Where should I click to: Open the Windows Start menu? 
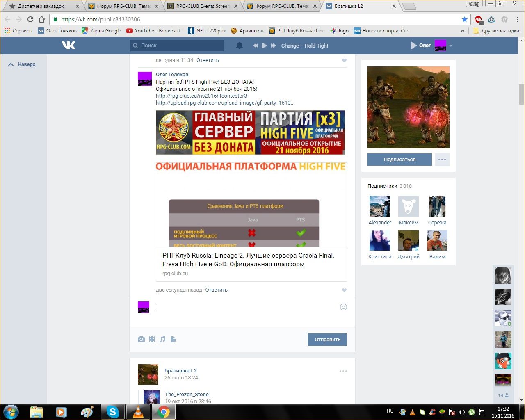pyautogui.click(x=11, y=411)
